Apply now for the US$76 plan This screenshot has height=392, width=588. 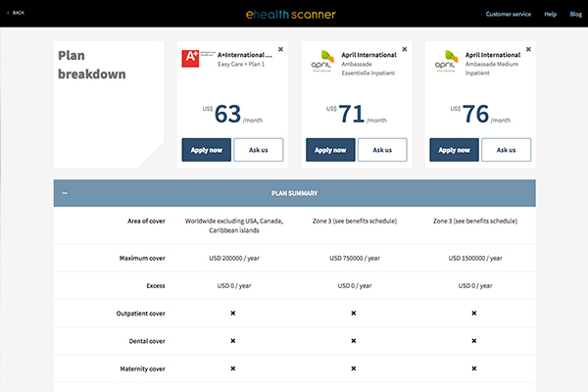[x=454, y=150]
